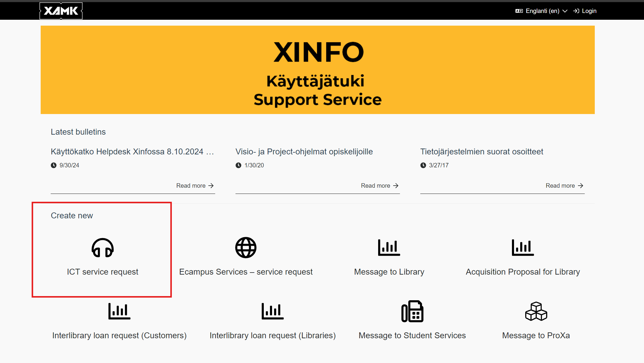This screenshot has height=363, width=644.
Task: Click Read more under the 9/30/24 bulletin
Action: pos(195,186)
